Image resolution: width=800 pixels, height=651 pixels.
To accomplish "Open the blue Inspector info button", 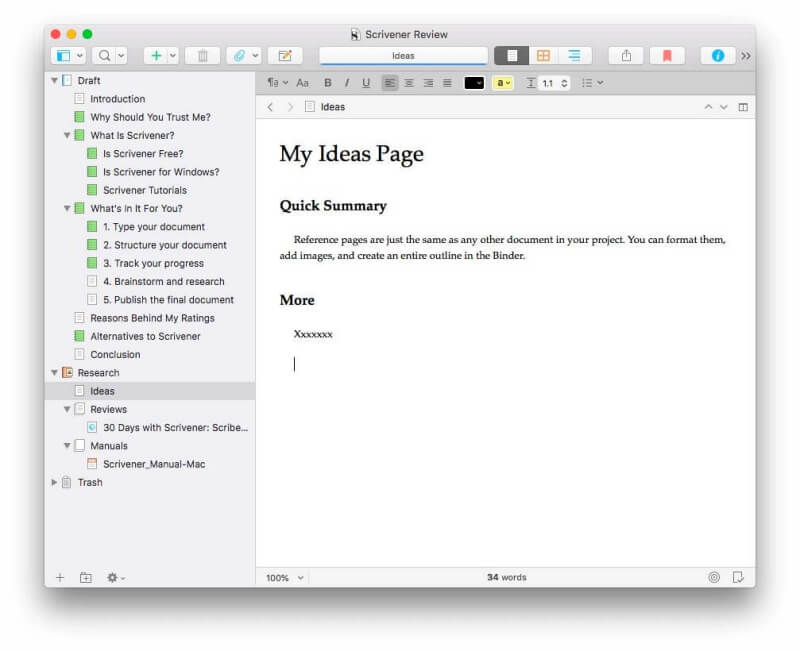I will (717, 56).
